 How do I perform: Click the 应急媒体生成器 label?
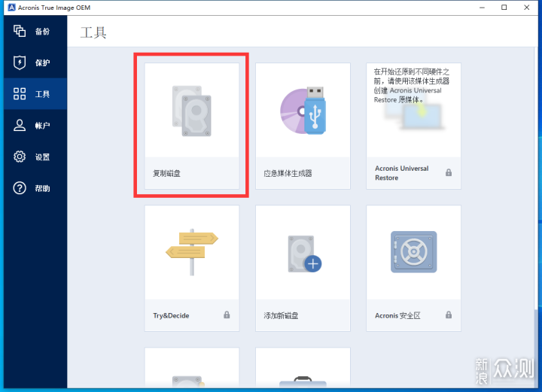click(288, 173)
